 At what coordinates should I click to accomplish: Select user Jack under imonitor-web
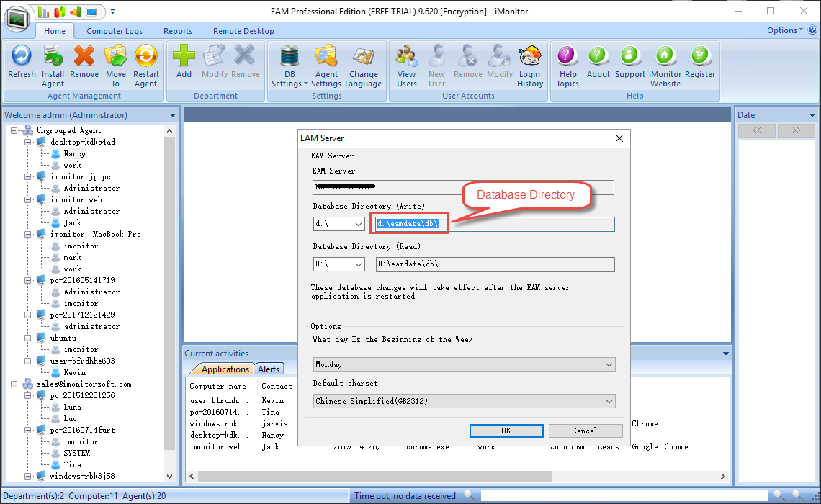(x=72, y=222)
